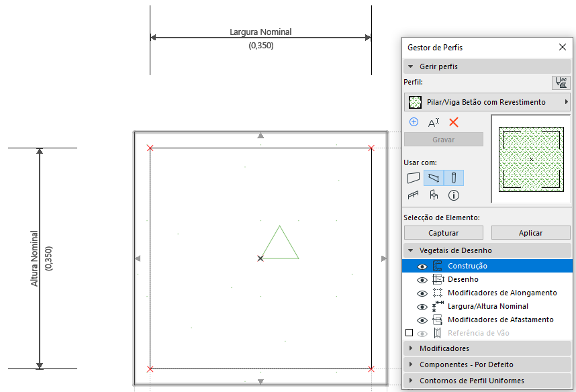Click the Altura Nominal dimension label
576x392 pixels.
[34, 258]
